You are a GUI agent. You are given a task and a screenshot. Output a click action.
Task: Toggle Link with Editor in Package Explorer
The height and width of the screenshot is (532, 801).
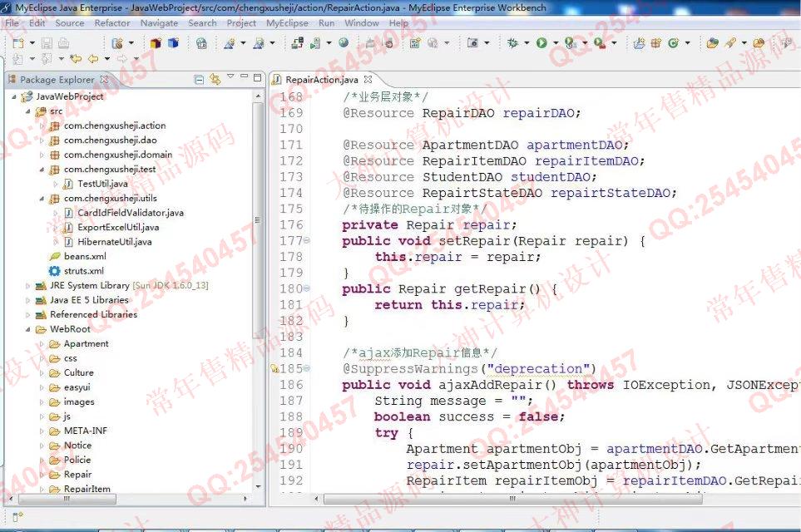215,79
